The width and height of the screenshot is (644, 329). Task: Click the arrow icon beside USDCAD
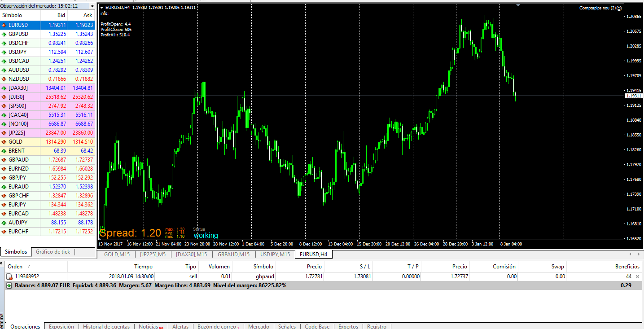click(x=4, y=61)
